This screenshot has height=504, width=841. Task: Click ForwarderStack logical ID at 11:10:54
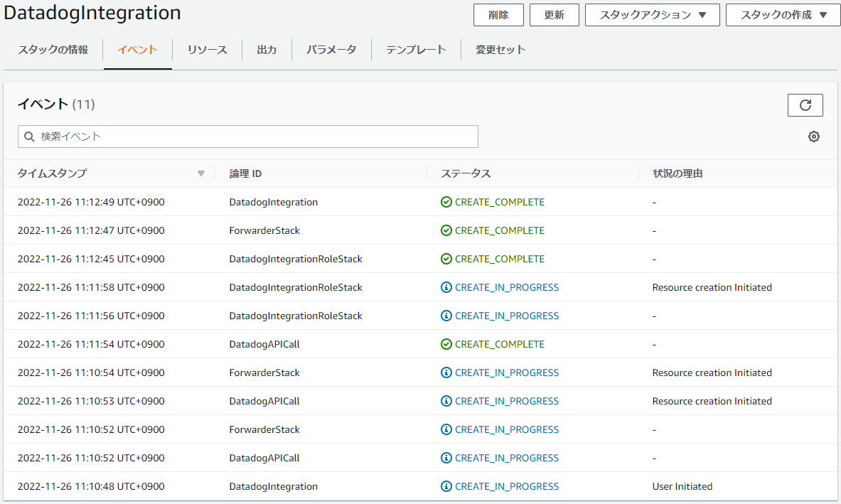tap(264, 372)
